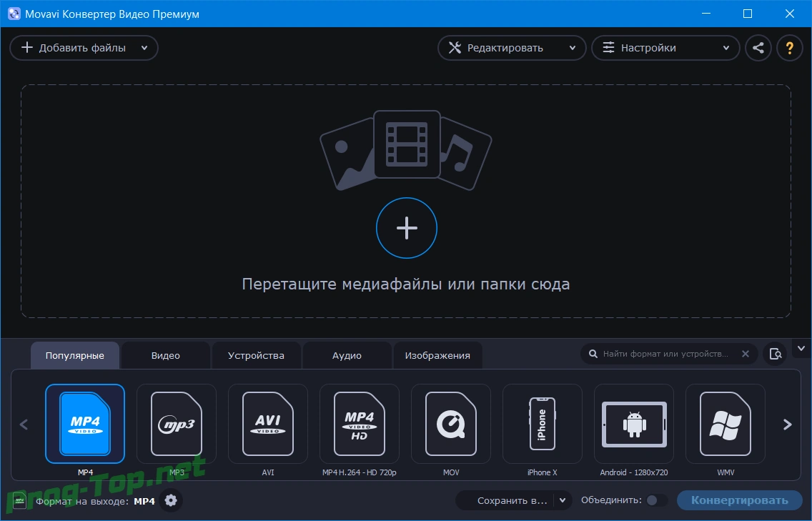Expand the Настройки dropdown
This screenshot has height=521, width=812.
point(665,48)
